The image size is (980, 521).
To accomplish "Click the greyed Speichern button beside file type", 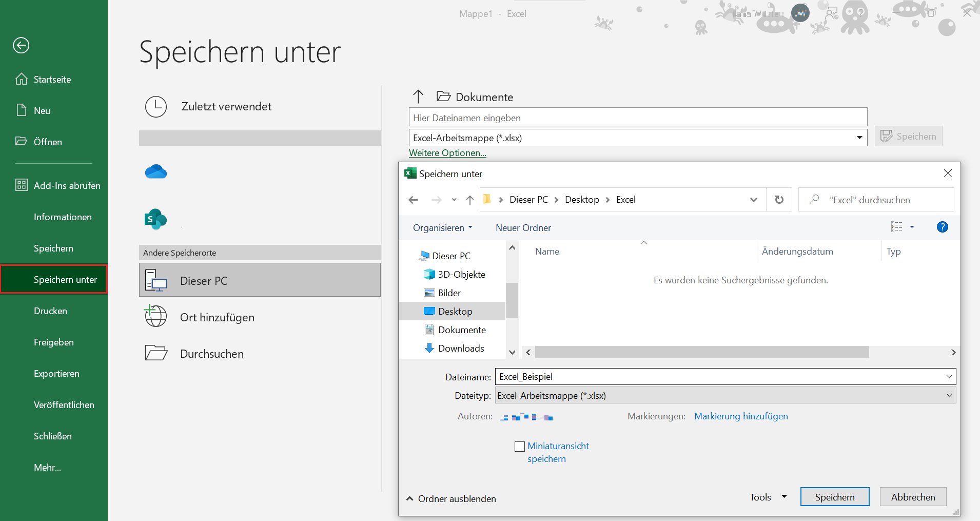I will 908,136.
